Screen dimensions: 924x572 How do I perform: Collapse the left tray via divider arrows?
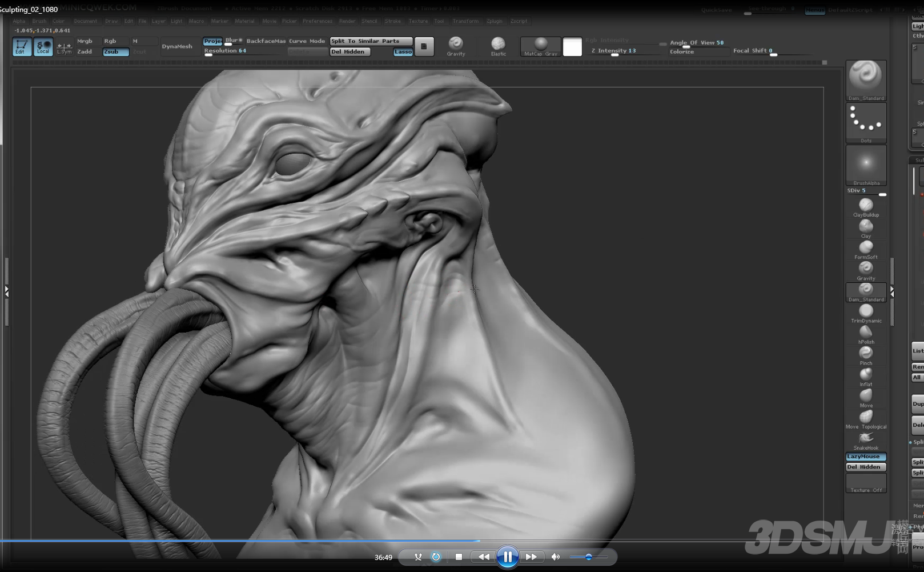(7, 290)
